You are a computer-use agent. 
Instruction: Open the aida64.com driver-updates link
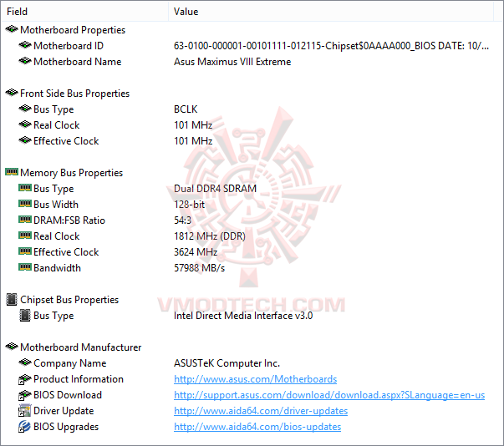(x=261, y=411)
